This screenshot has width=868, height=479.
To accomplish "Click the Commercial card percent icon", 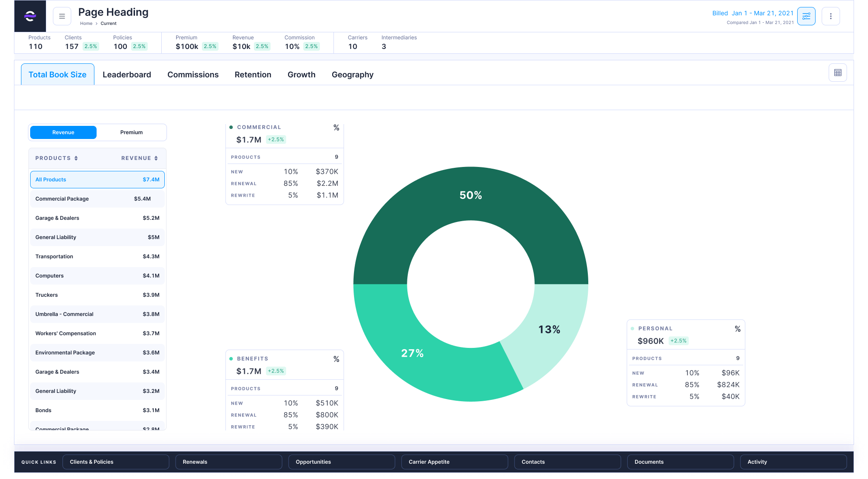I will click(336, 128).
